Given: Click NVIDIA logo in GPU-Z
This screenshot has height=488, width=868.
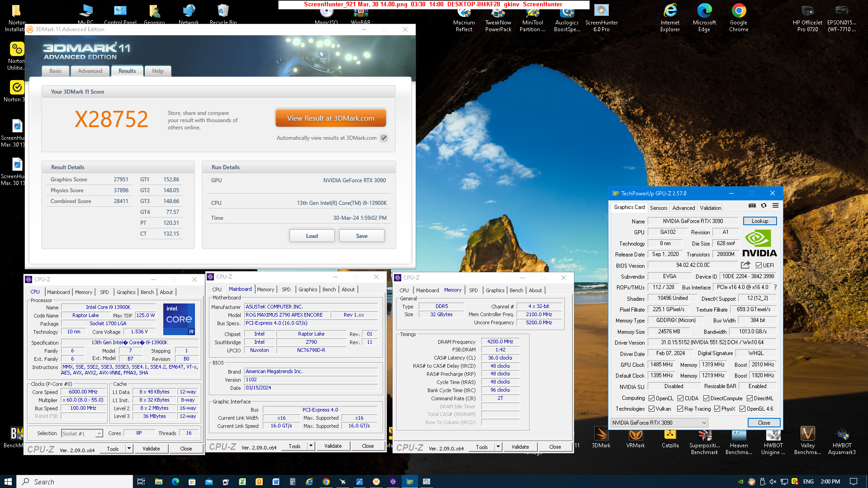Looking at the screenshot, I should (759, 243).
